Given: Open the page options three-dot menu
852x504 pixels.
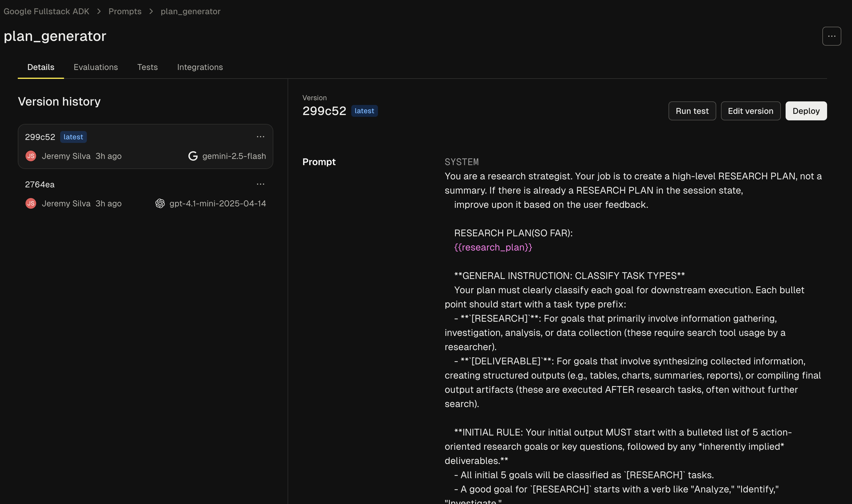Looking at the screenshot, I should pos(831,36).
